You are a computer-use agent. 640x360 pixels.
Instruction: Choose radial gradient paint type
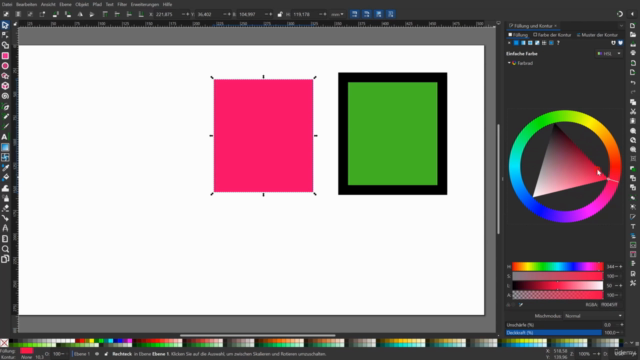pyautogui.click(x=530, y=43)
